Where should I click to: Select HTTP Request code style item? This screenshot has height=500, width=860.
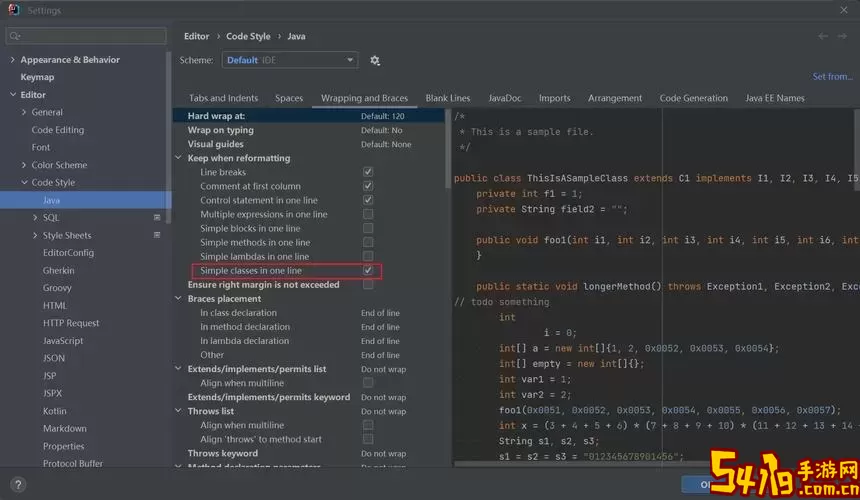click(71, 323)
